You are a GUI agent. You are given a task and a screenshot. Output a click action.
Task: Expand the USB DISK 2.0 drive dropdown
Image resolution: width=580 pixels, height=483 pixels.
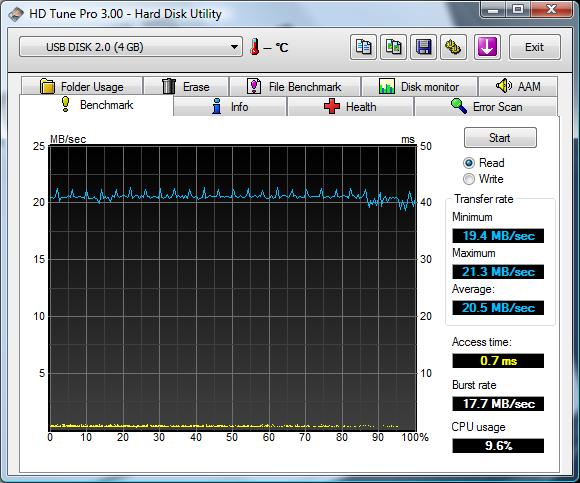[x=131, y=47]
